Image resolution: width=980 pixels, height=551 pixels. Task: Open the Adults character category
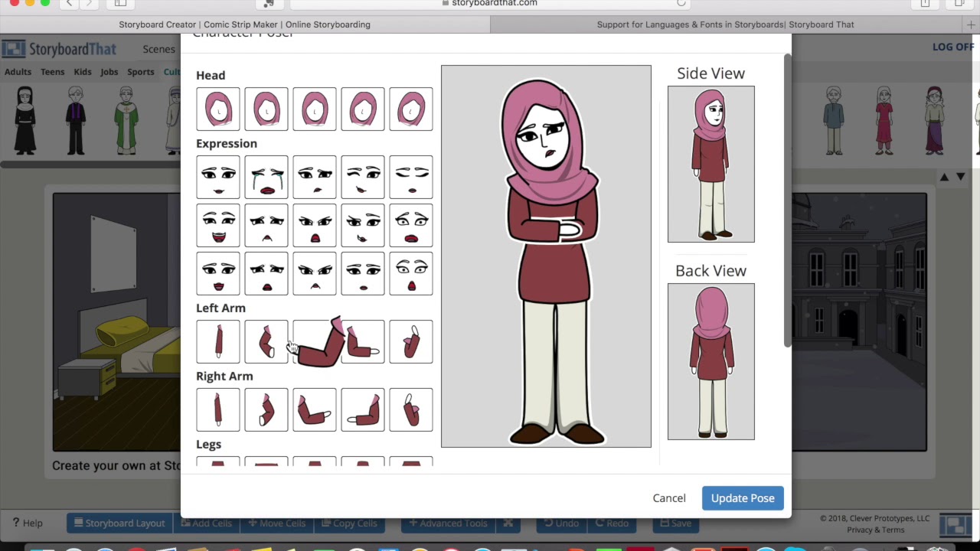(x=18, y=72)
